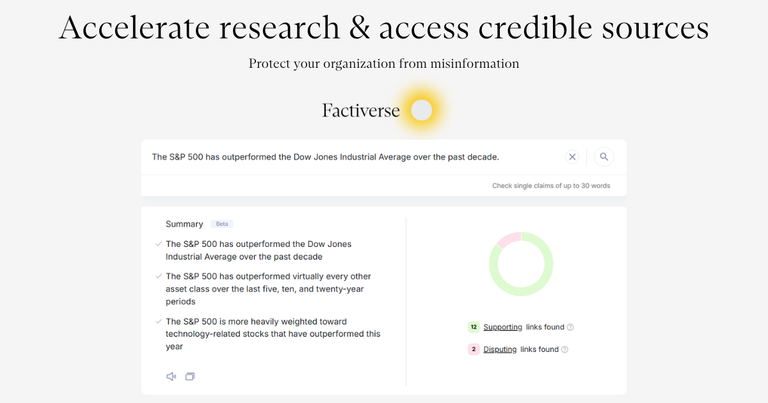
Task: Click the Summary heading
Action: (184, 224)
